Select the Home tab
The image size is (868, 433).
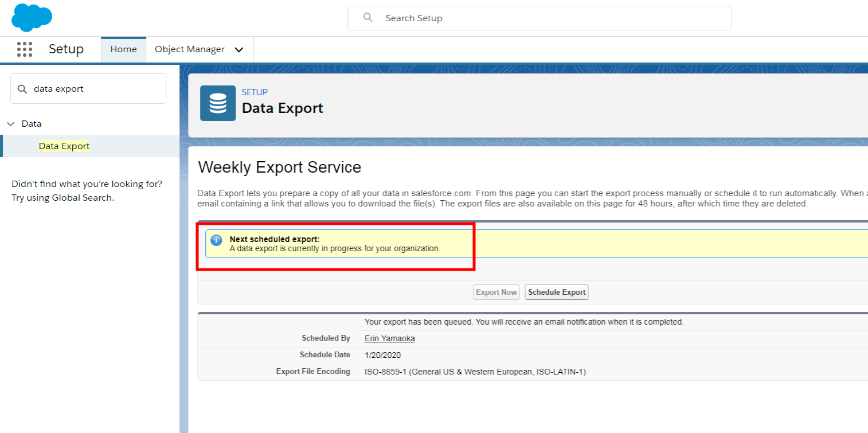[123, 49]
